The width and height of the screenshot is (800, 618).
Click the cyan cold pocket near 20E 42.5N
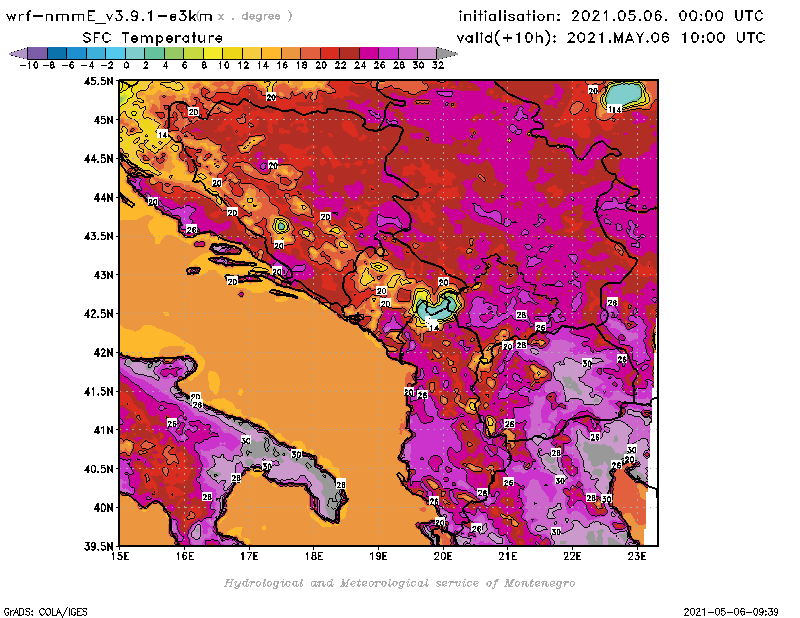coord(437,306)
